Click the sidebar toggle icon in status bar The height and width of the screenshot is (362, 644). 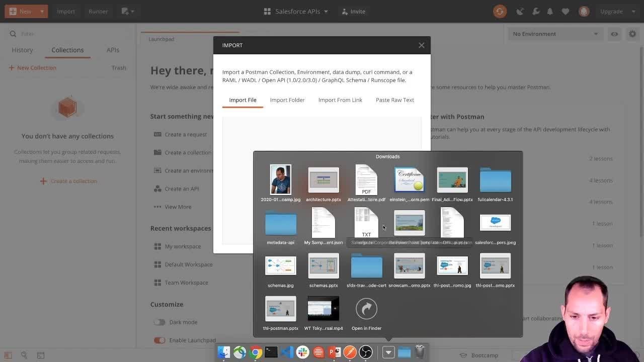[8, 355]
